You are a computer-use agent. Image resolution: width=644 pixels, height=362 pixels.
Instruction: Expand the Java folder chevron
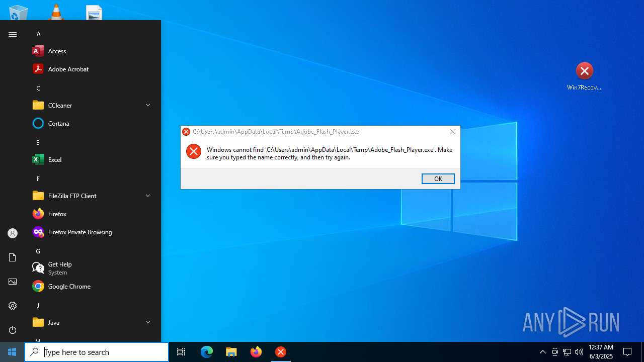148,322
